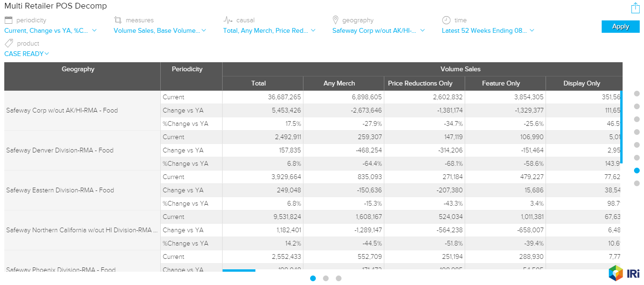Open the Safeway Corp geography dropdown

379,30
